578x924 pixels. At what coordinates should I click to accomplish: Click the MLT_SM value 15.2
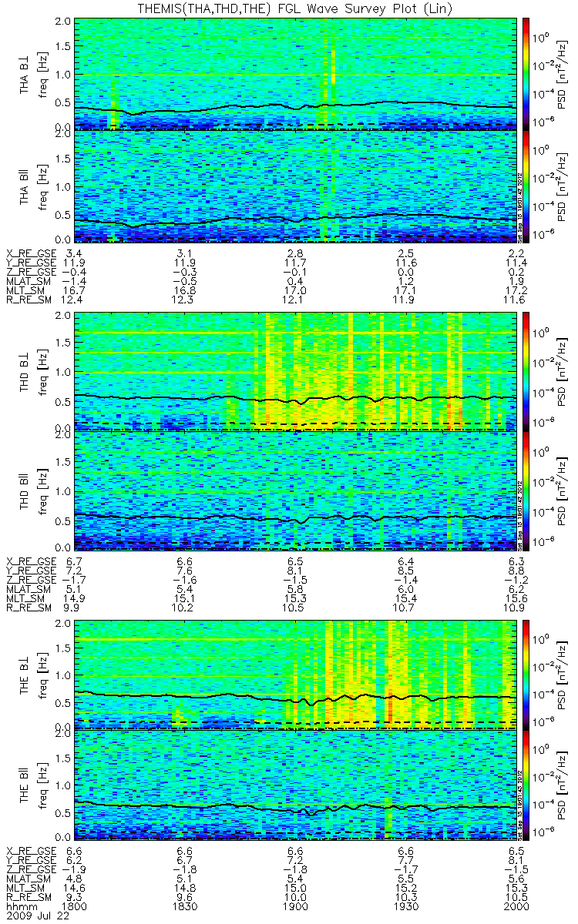(405, 888)
